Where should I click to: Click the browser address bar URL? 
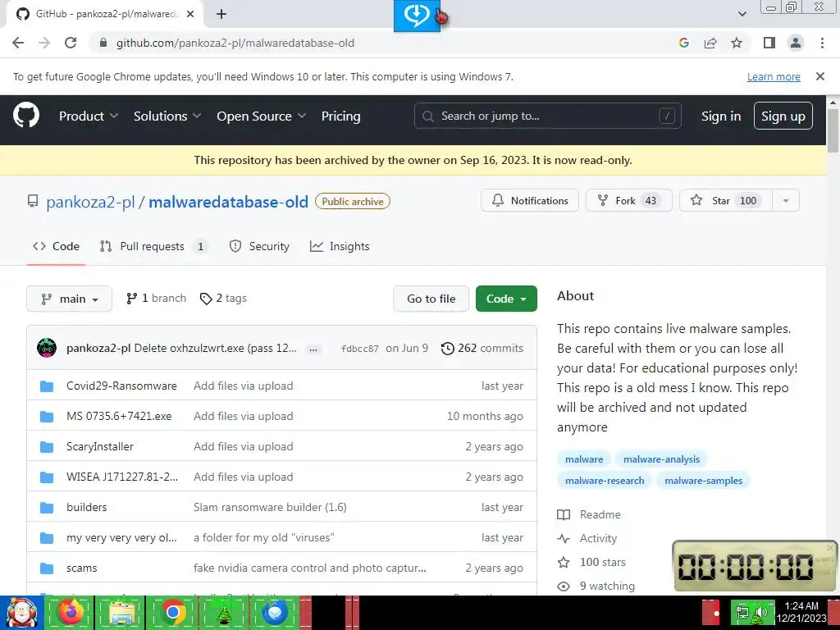coord(235,43)
